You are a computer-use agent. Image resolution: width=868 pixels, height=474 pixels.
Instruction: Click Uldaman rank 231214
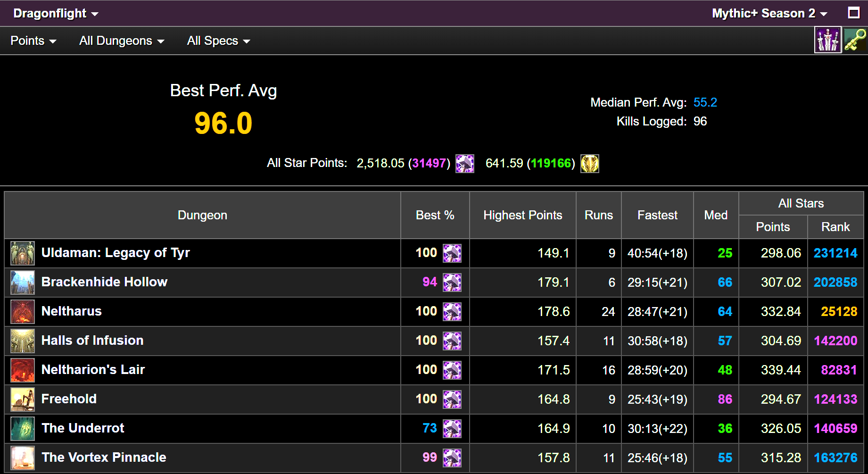[835, 253]
